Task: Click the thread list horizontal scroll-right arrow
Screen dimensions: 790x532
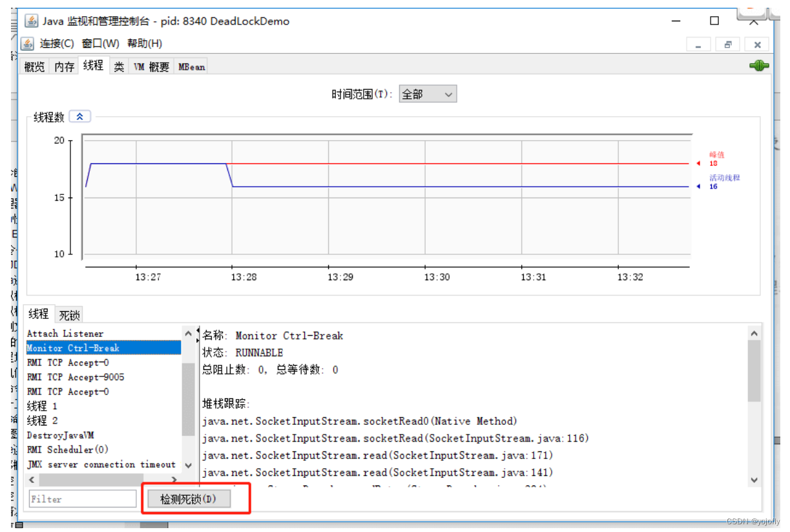Action: point(174,480)
